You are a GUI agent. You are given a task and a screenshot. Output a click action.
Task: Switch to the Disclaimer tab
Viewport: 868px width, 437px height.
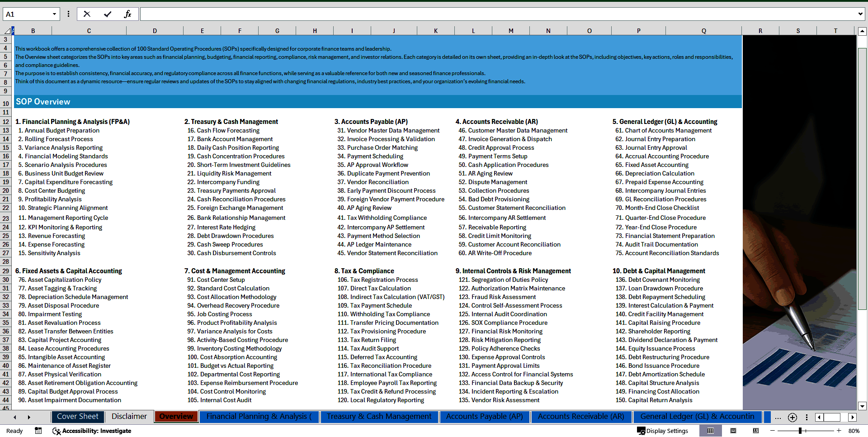tap(129, 417)
